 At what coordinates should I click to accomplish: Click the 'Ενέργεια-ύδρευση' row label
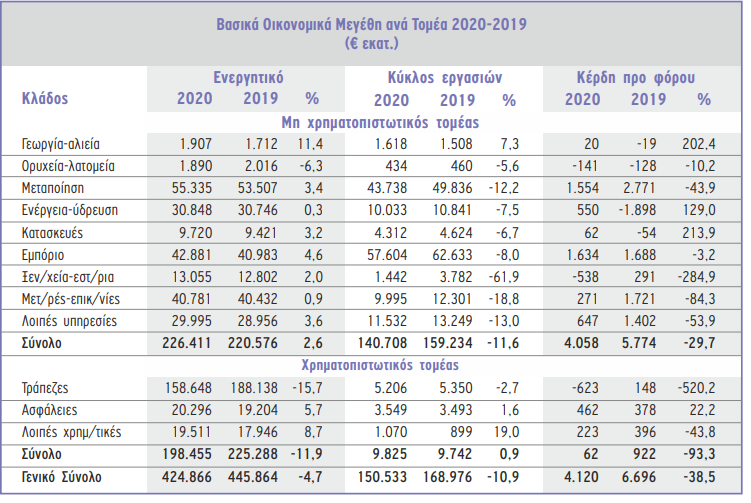coord(69,209)
